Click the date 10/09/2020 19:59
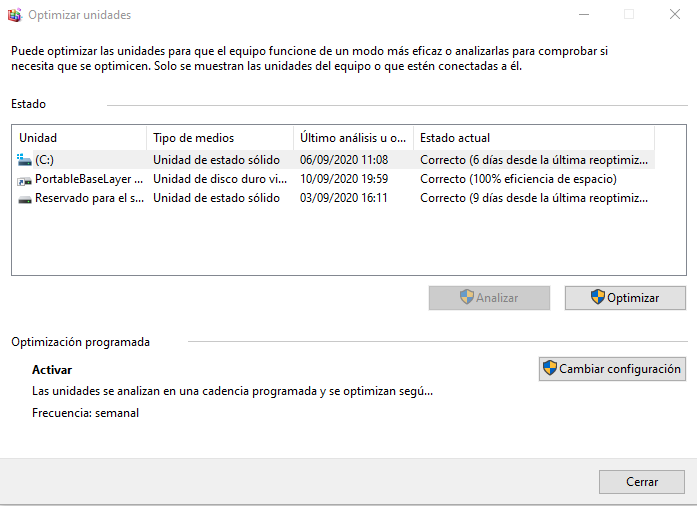This screenshot has width=697, height=506. [x=344, y=179]
